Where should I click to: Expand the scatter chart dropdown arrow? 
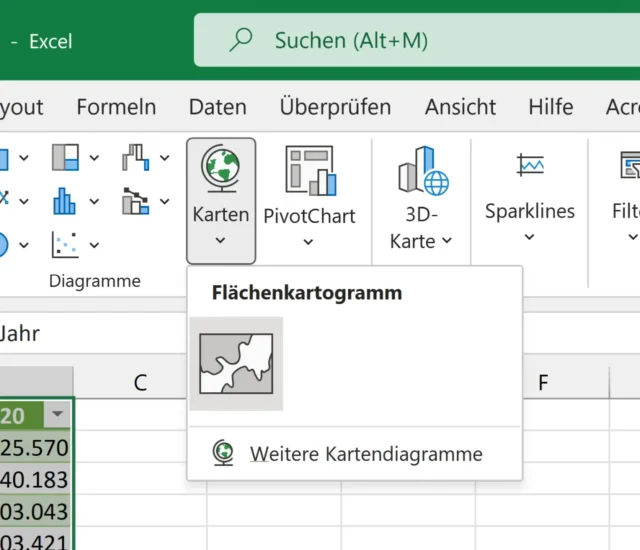[x=94, y=244]
